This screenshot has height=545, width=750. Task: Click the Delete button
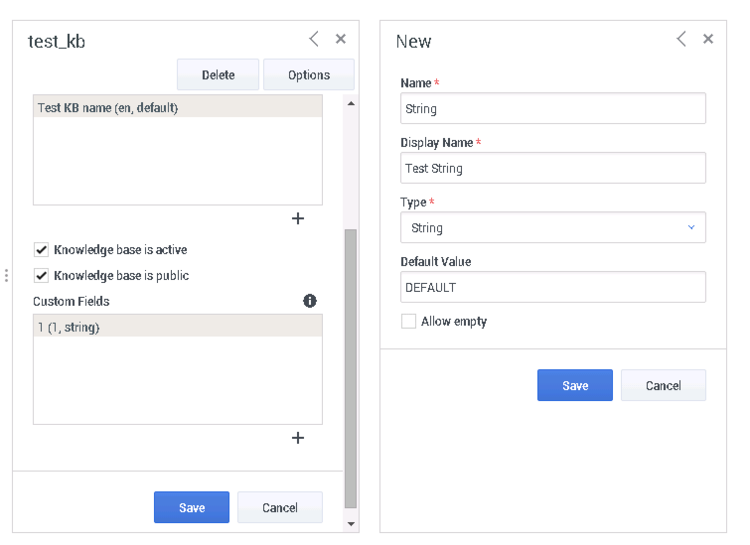tap(218, 75)
